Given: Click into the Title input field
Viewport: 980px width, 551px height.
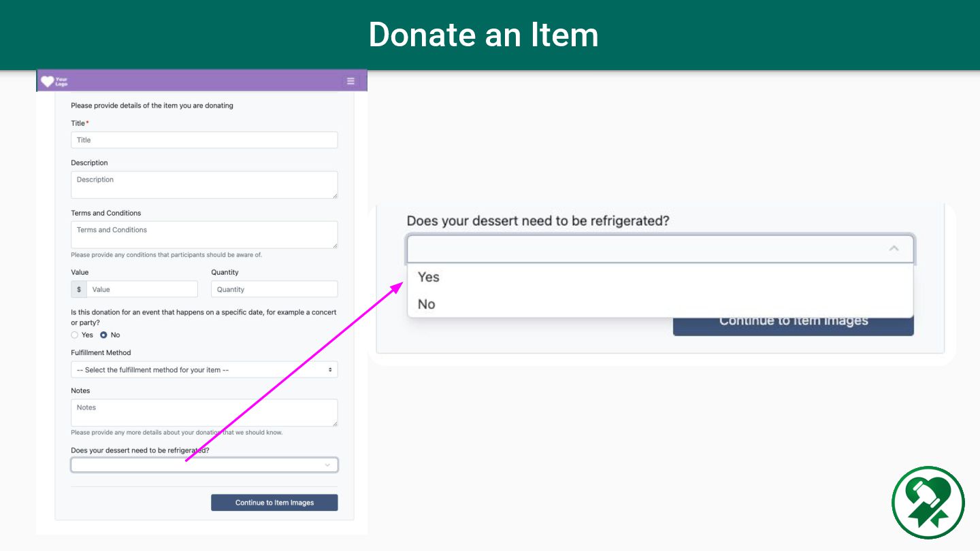Looking at the screenshot, I should tap(204, 140).
